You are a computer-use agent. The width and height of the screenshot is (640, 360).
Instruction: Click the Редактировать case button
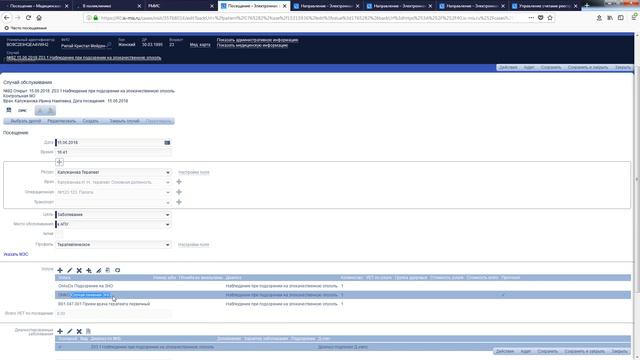62,121
